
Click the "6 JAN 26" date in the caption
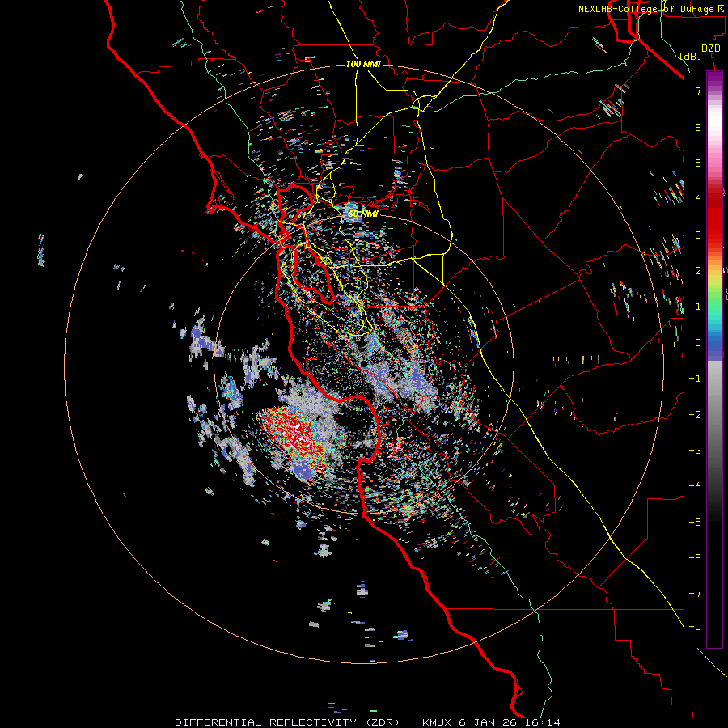[x=488, y=722]
